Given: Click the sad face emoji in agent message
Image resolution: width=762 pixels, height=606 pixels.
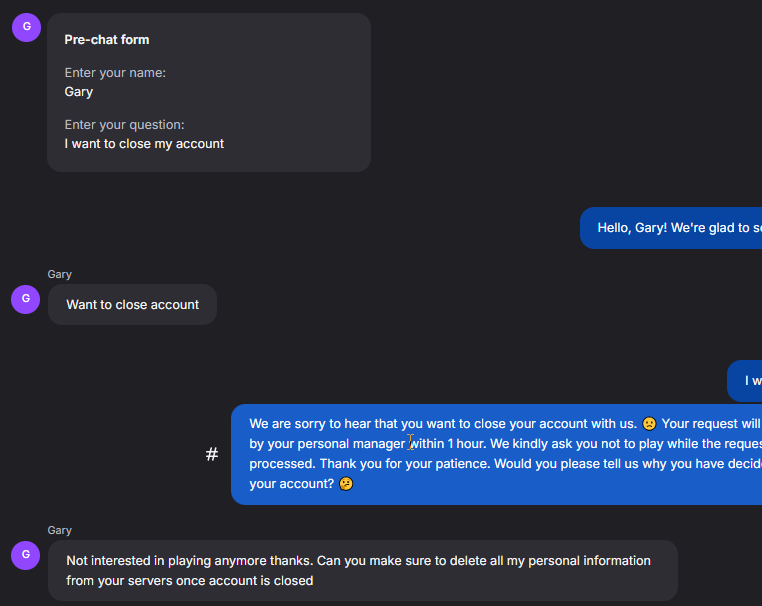Looking at the screenshot, I should tap(649, 423).
